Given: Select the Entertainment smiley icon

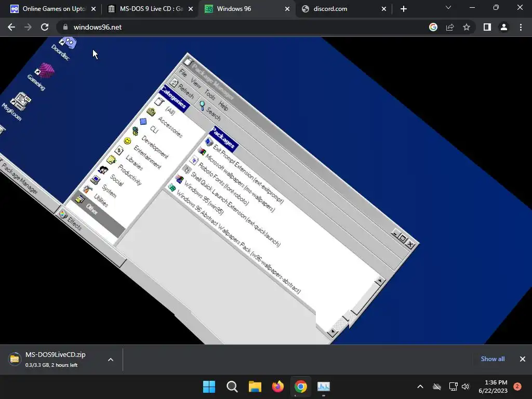Looking at the screenshot, I should 127,141.
